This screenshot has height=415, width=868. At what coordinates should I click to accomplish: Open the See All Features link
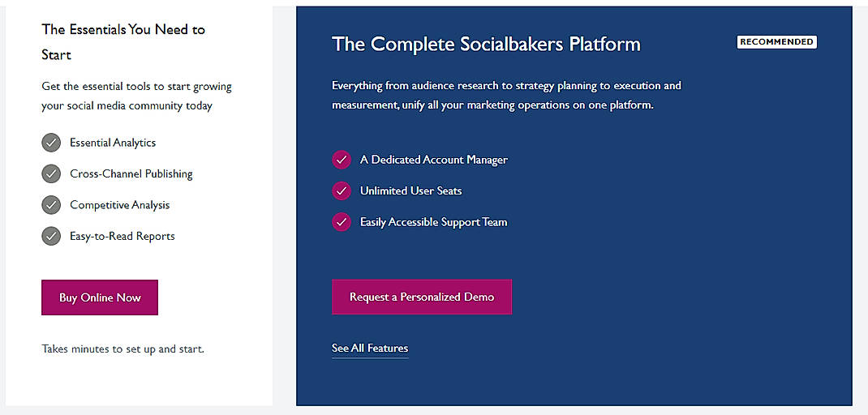click(x=370, y=348)
